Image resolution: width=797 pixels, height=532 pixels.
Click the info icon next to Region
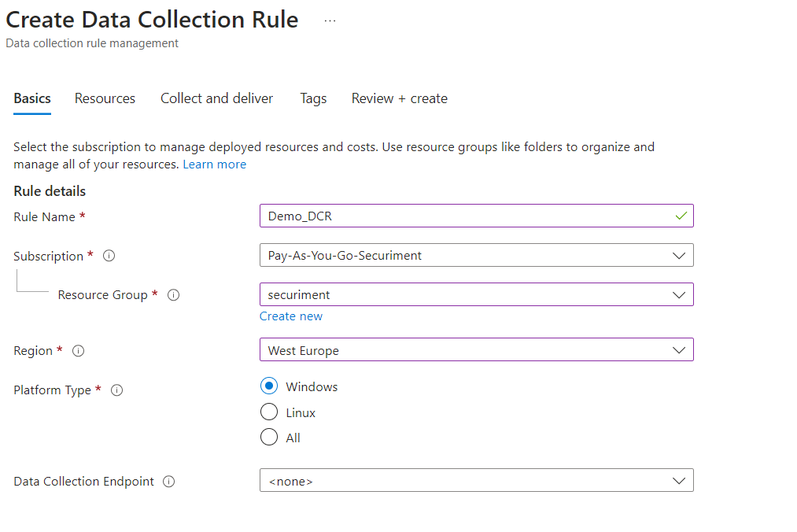(x=78, y=351)
